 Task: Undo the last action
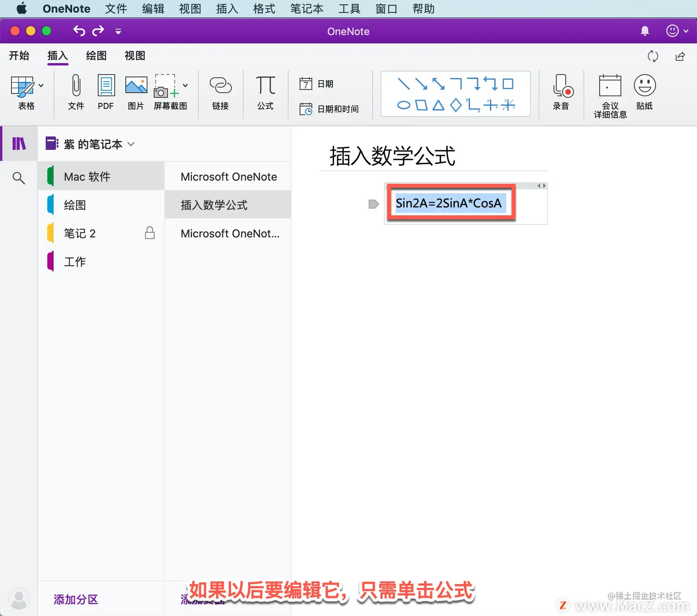point(79,31)
